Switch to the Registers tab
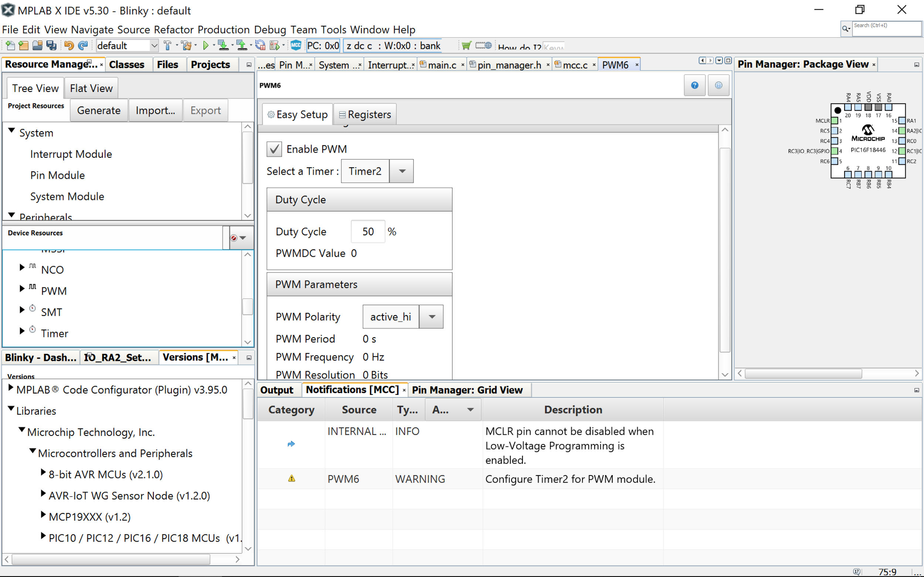 pyautogui.click(x=365, y=115)
